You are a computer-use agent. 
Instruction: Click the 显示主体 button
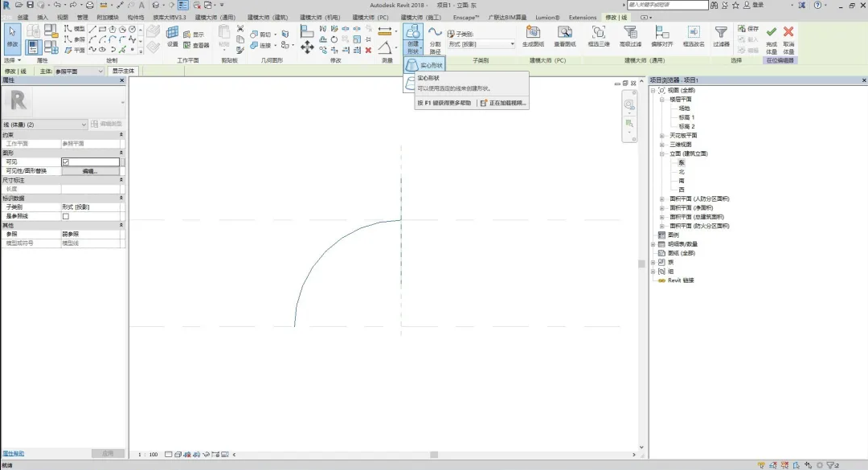point(124,71)
